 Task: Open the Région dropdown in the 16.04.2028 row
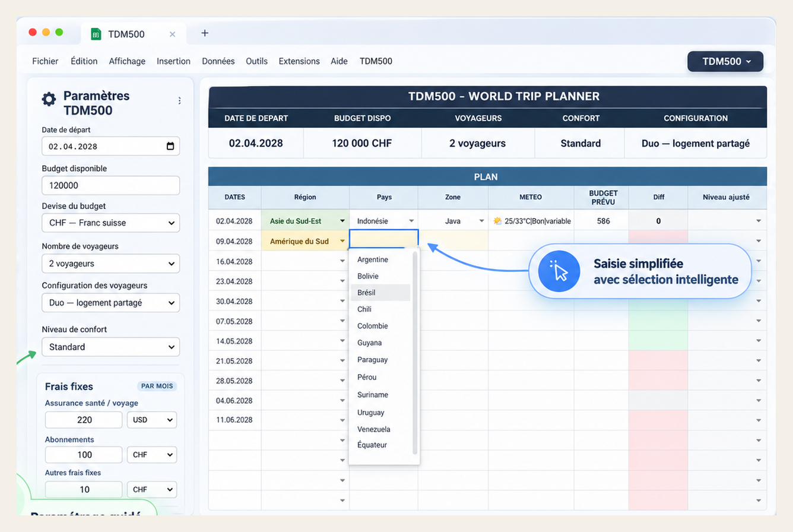tap(342, 261)
